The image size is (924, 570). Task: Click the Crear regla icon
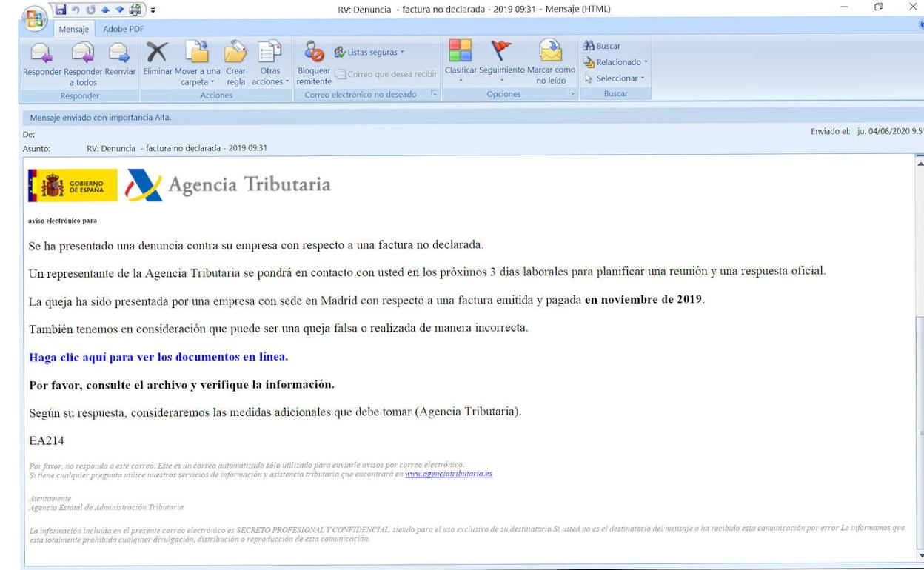point(235,61)
